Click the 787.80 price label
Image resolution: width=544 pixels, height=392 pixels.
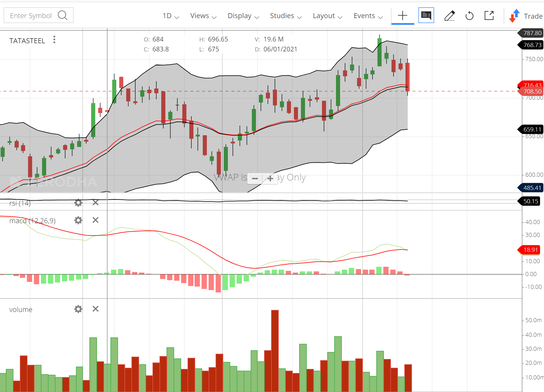coord(531,33)
